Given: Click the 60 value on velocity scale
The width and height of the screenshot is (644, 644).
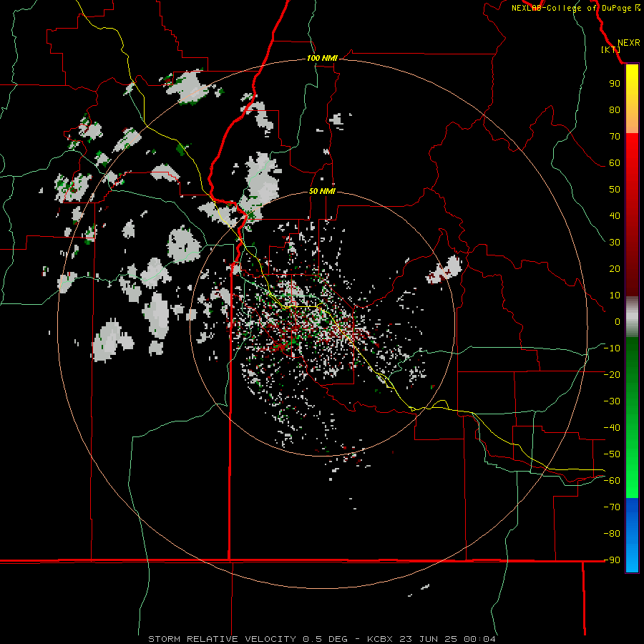Looking at the screenshot, I should (615, 163).
